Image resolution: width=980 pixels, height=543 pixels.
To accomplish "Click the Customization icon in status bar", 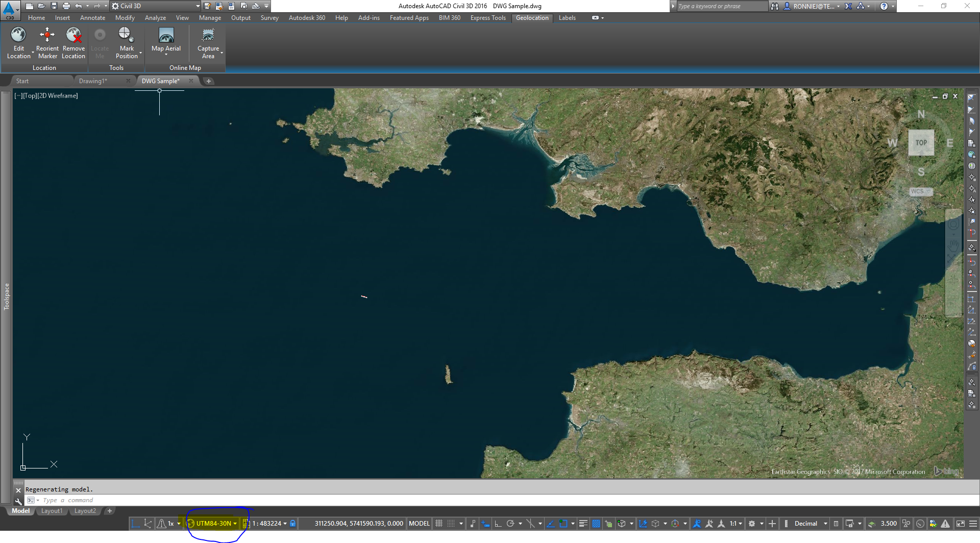I will coord(973,524).
